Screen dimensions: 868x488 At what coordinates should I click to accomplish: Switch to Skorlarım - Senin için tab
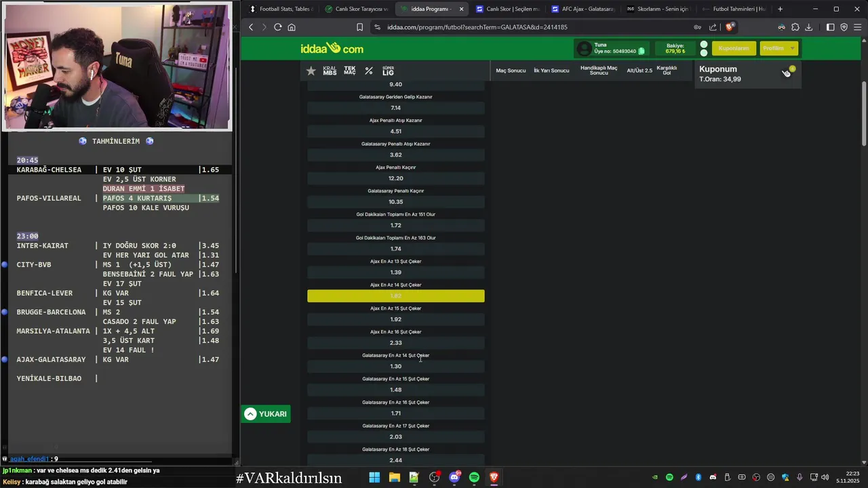tap(659, 9)
